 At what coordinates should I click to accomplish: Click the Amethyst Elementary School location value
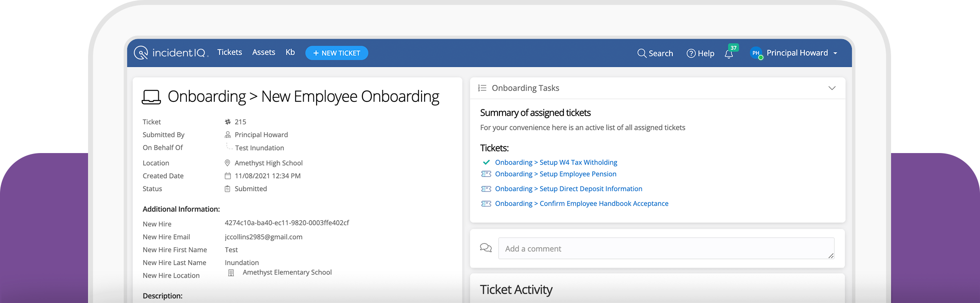[x=287, y=272]
